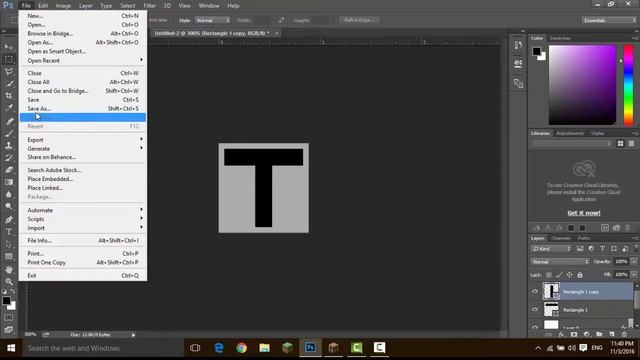Viewport: 640px width, 360px height.
Task: Click the Get it now link
Action: [x=584, y=213]
